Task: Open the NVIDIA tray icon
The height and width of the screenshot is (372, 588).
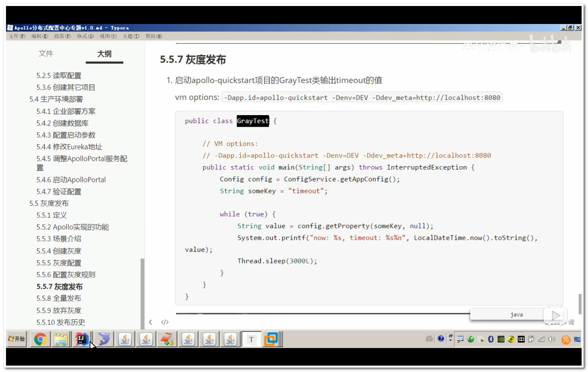Action: [501, 339]
